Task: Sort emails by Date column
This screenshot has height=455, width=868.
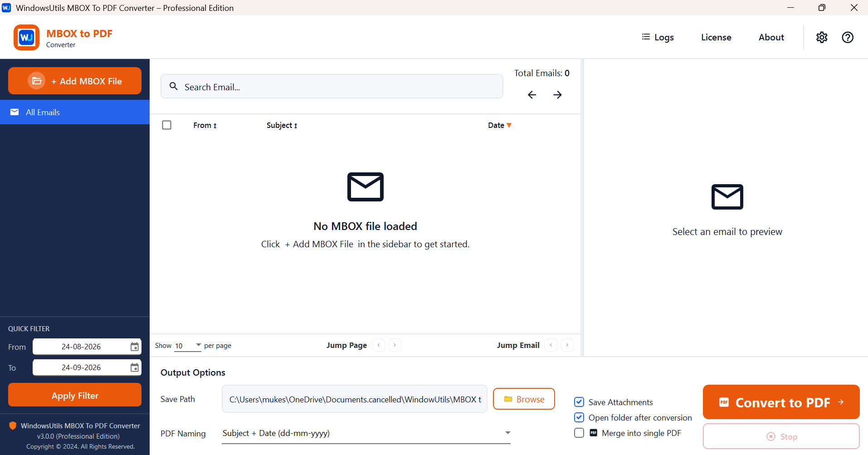Action: 500,125
